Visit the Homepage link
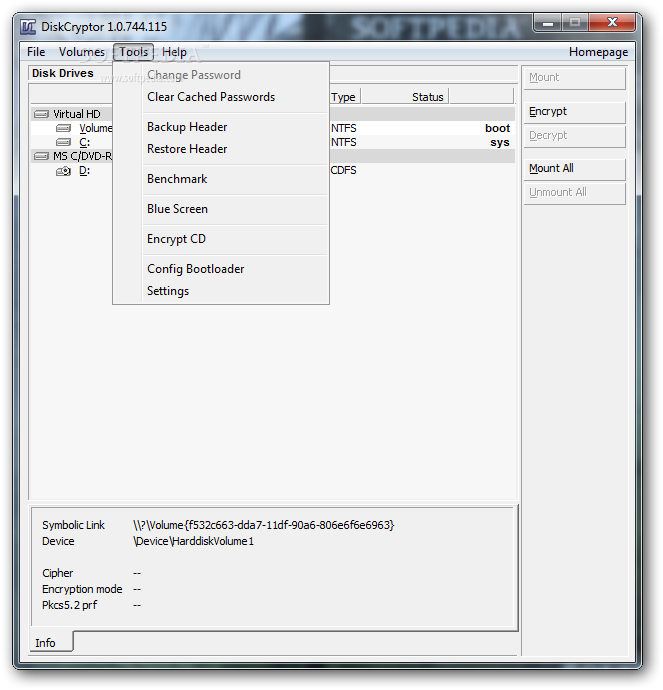This screenshot has width=663, height=690. pyautogui.click(x=598, y=52)
